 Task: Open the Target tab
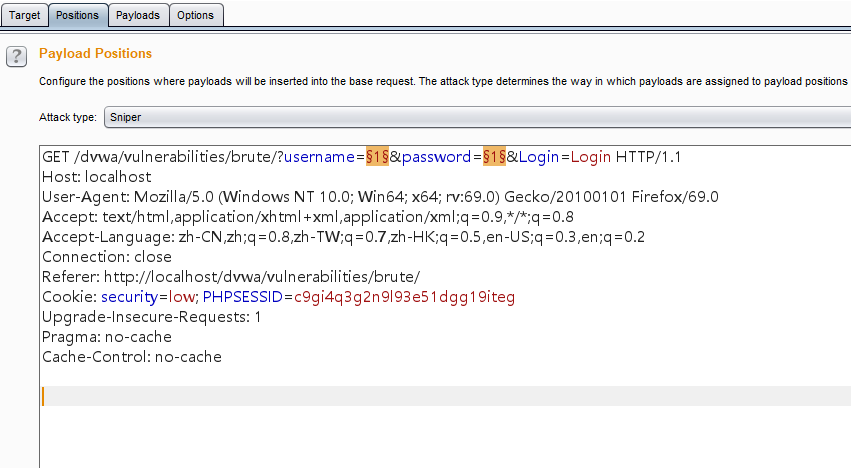click(24, 15)
